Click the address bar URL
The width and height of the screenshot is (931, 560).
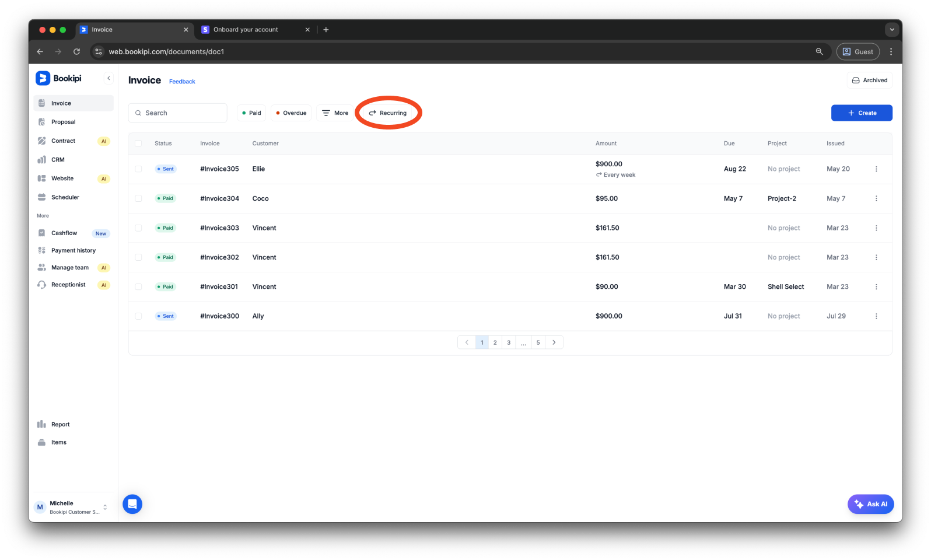tap(166, 52)
